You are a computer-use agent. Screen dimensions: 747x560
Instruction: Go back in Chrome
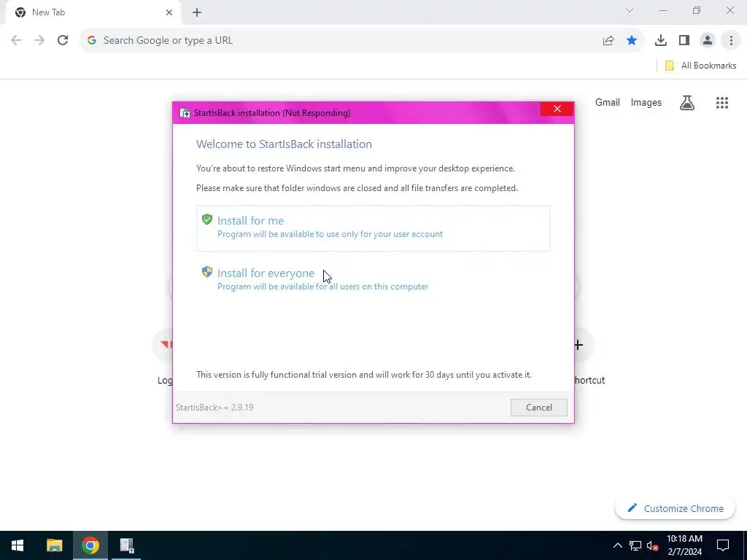16,41
